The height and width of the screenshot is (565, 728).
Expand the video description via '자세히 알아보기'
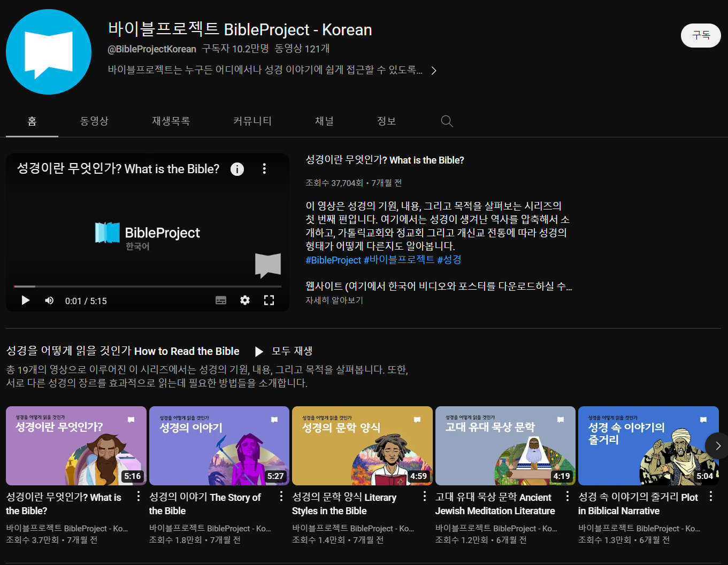click(x=334, y=300)
